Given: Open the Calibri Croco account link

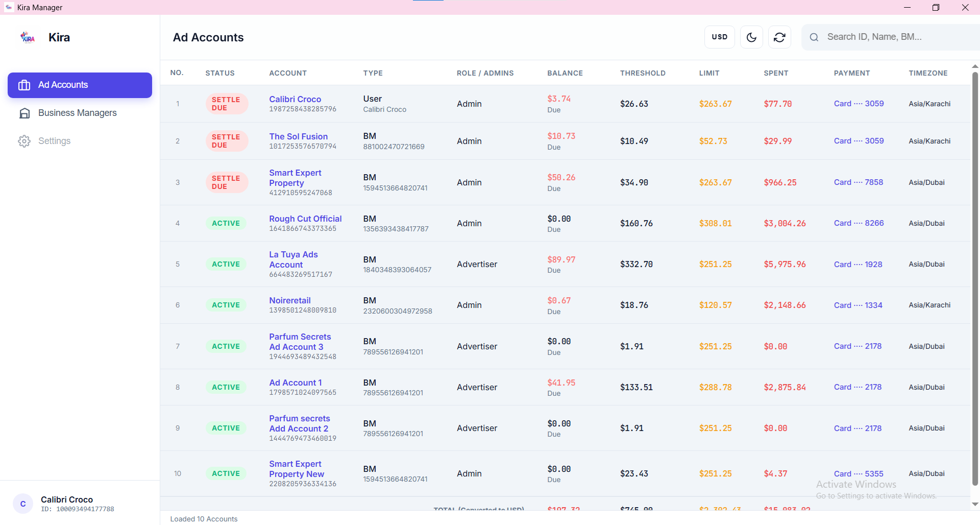Looking at the screenshot, I should tap(295, 100).
